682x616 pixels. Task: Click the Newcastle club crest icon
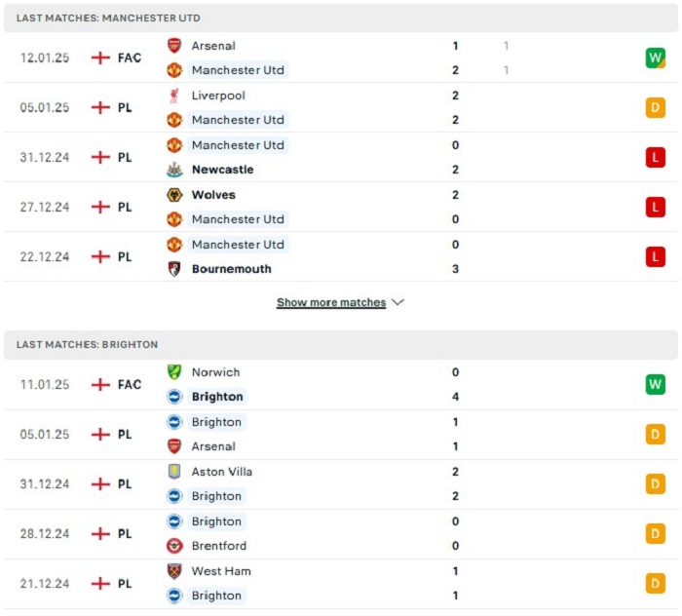(x=174, y=170)
